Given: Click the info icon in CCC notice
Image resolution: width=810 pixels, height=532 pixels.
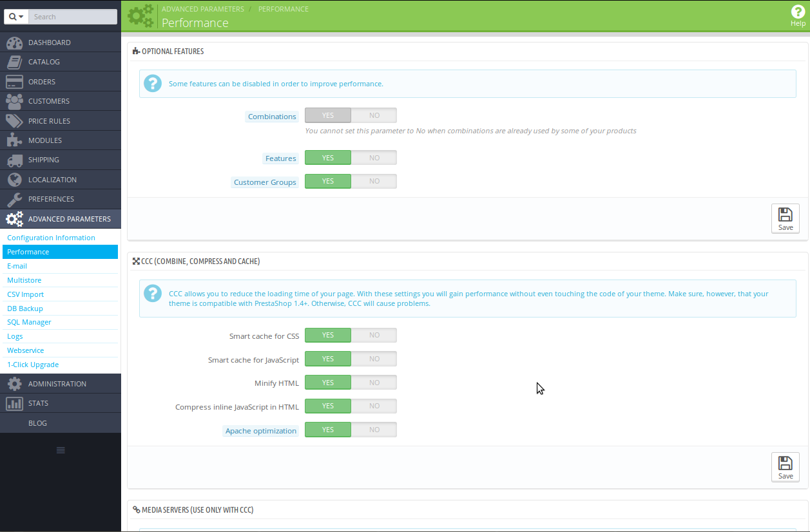Looking at the screenshot, I should click(x=153, y=293).
